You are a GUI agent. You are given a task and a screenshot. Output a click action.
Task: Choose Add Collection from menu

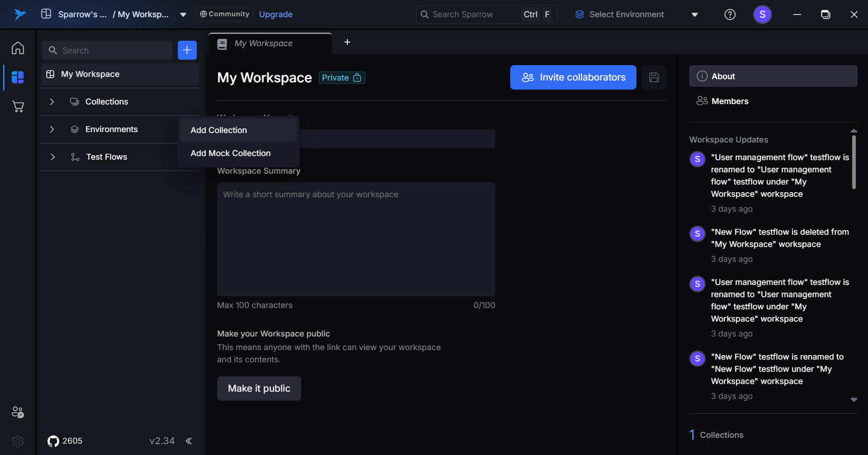pos(219,130)
